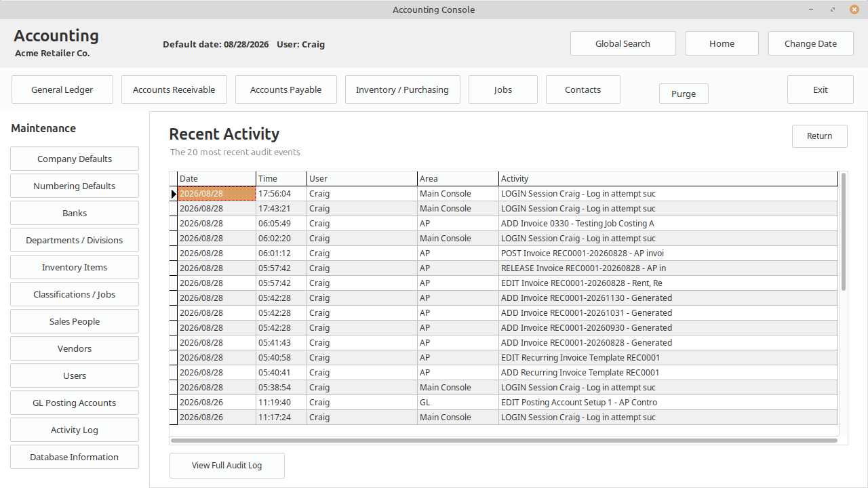Viewport: 868px width, 488px height.
Task: Click the Purge button
Action: pos(684,94)
